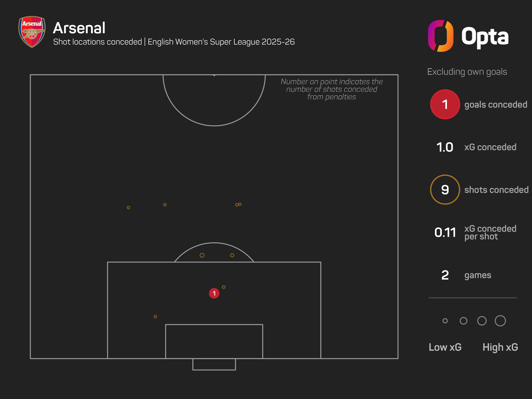Click the shot marker nearest the six-yard box
532x399 pixels.
155,317
